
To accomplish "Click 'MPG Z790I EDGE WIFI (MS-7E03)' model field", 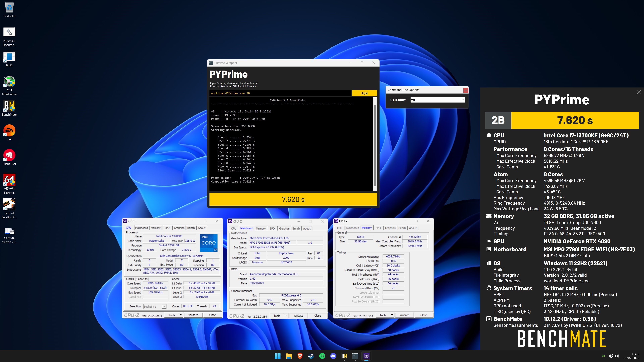I will click(273, 243).
